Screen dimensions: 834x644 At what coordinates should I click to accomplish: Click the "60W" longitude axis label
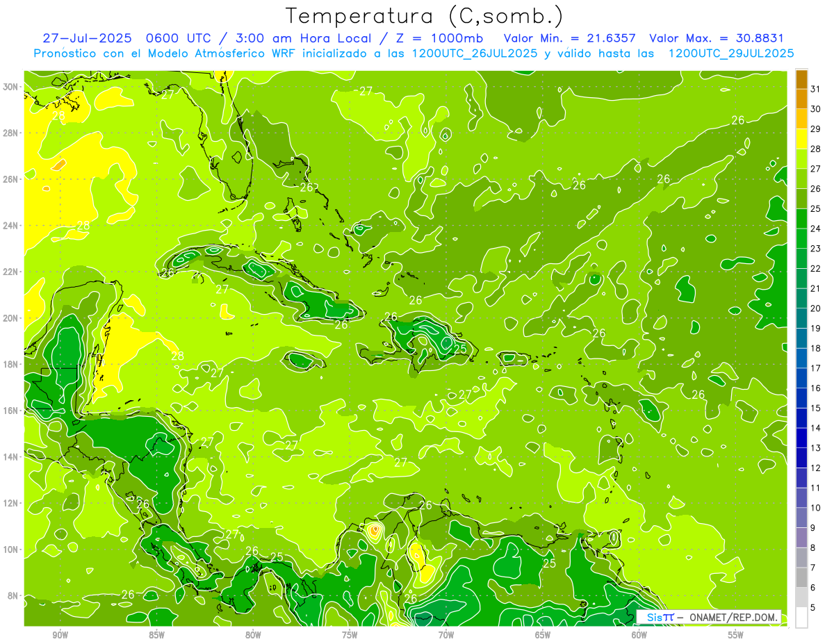click(x=639, y=635)
